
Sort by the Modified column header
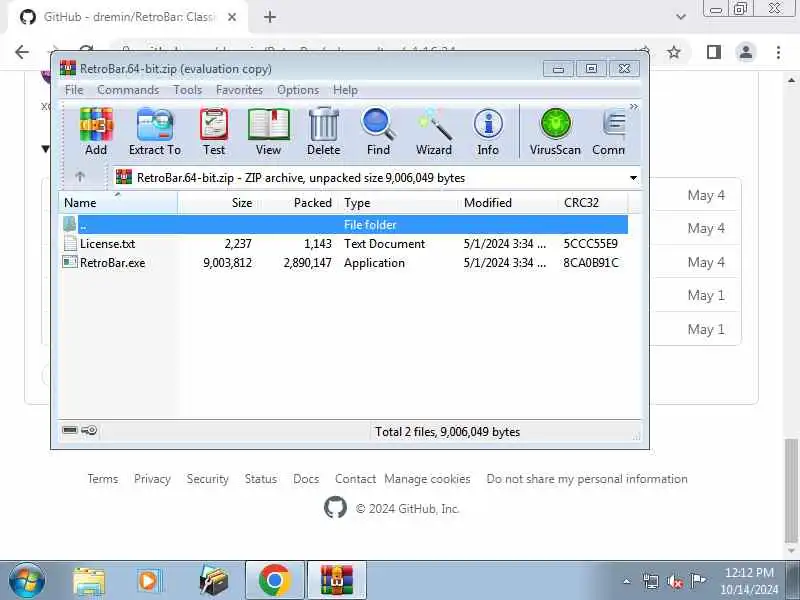[508, 203]
